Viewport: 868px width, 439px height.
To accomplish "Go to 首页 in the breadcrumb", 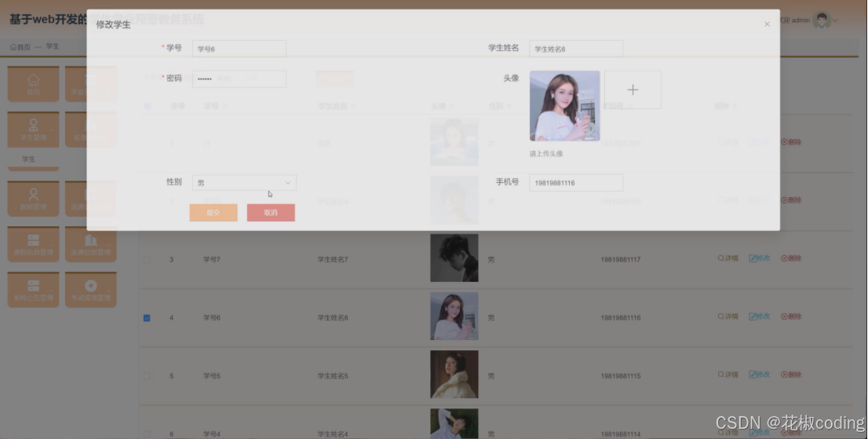I will (20, 47).
